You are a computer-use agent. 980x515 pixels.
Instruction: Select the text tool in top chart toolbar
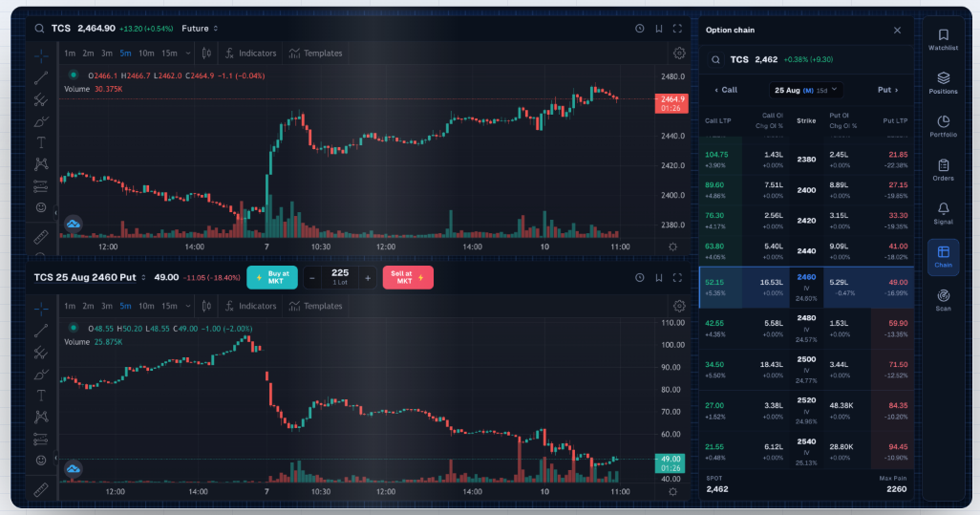click(x=41, y=142)
